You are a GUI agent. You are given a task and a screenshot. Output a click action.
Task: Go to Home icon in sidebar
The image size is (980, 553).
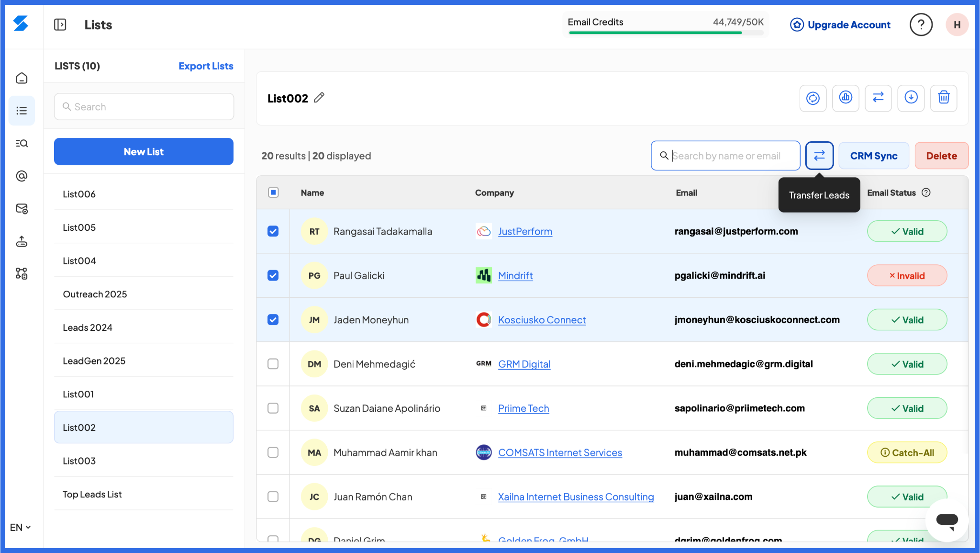pyautogui.click(x=22, y=78)
